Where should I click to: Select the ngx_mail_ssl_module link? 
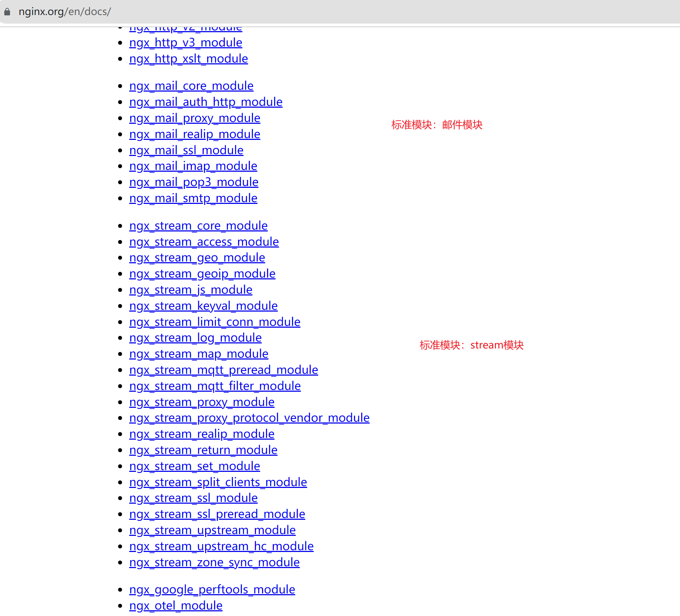click(186, 151)
